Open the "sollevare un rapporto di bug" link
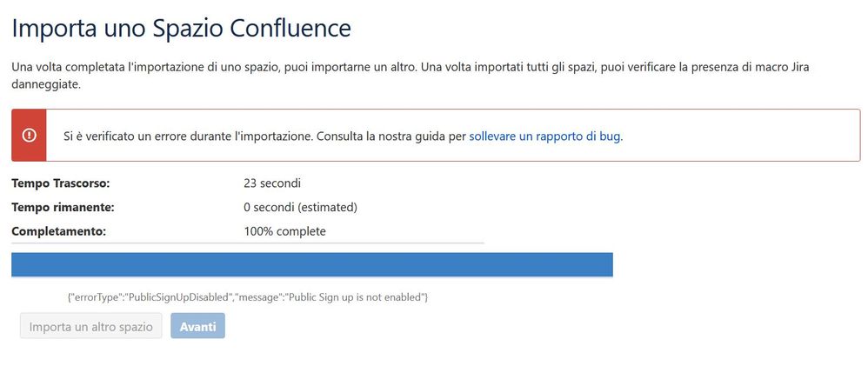This screenshot has width=868, height=366. 545,136
